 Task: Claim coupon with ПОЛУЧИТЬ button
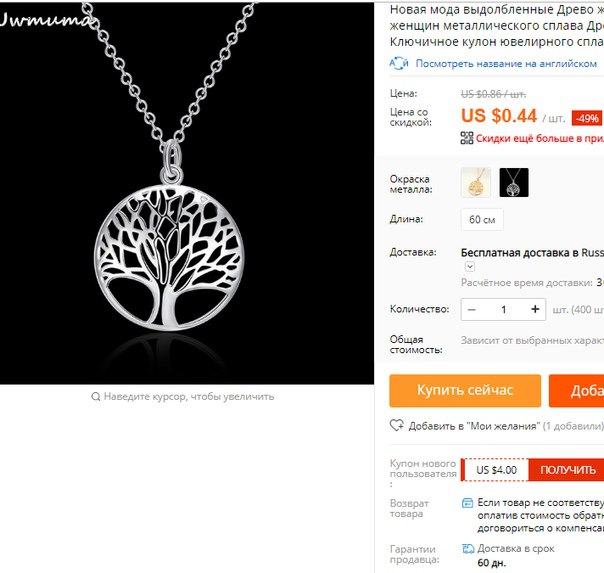pos(567,470)
